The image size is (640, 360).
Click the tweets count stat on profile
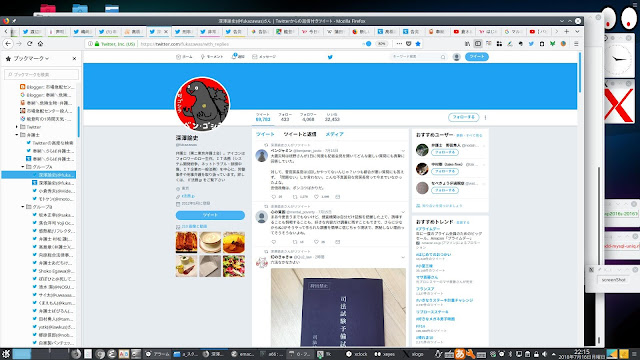[x=263, y=117]
